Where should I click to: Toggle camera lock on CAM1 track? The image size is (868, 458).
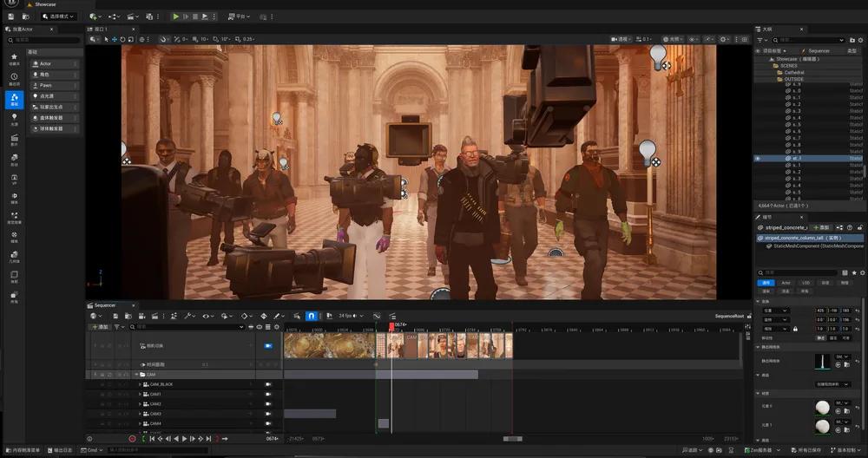tap(268, 395)
